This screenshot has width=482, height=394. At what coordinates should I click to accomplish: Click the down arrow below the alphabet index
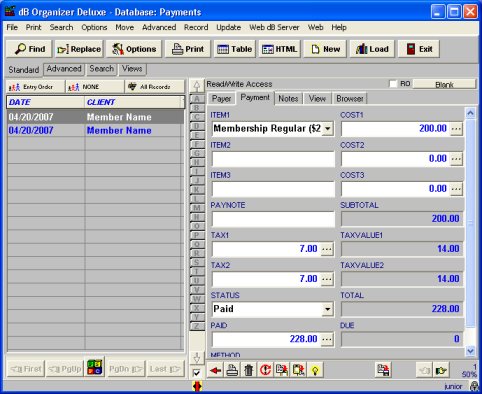tap(197, 358)
